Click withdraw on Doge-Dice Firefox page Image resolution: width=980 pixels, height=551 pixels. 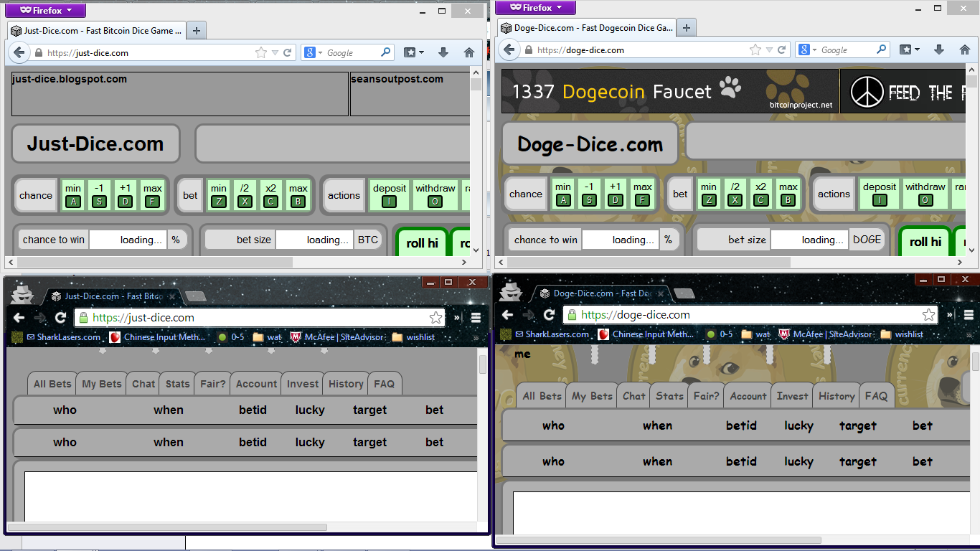click(925, 193)
